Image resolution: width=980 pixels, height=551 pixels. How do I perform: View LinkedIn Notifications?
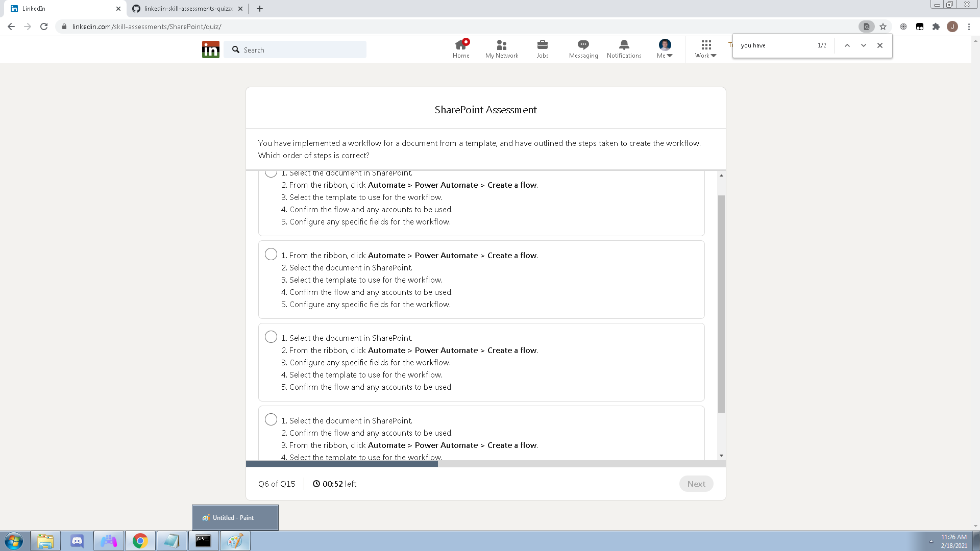point(624,49)
